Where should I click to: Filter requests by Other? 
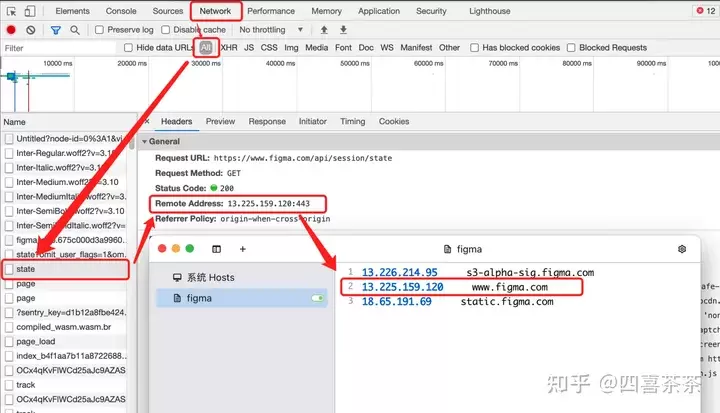449,48
